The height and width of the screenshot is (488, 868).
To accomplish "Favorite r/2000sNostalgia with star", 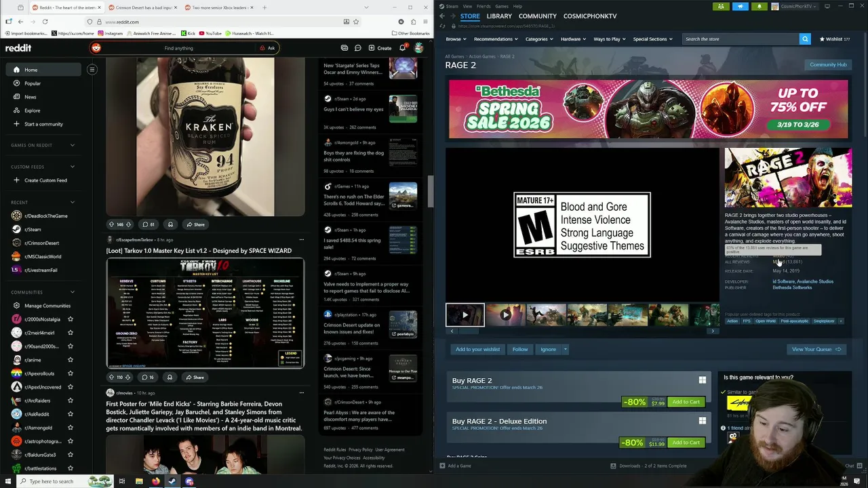I will [71, 319].
